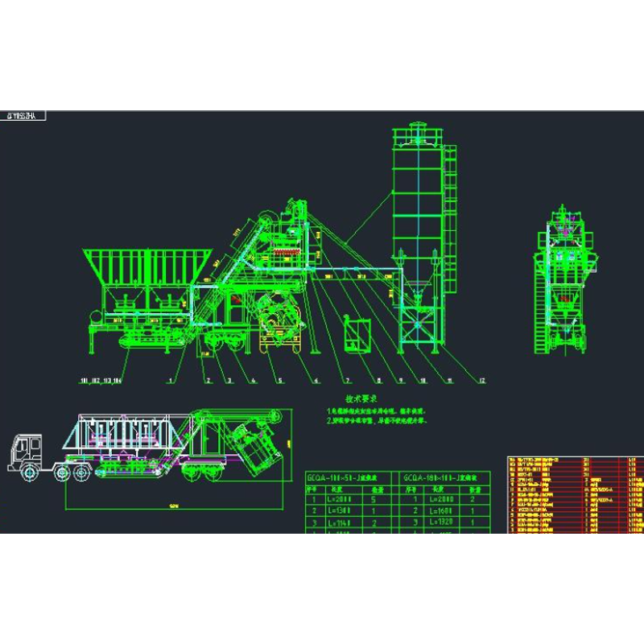Image resolution: width=644 pixels, height=644 pixels.
Task: Click the overall length dimension under the truck
Action: pos(173,506)
